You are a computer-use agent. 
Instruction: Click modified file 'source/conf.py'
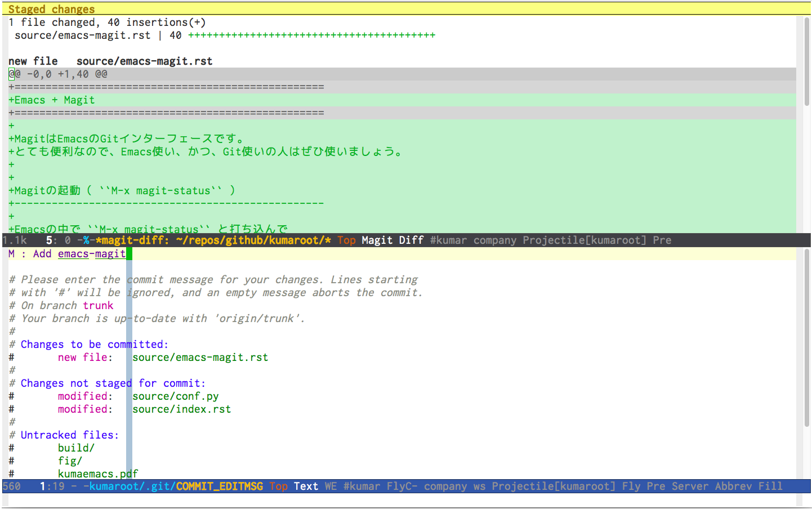point(176,396)
